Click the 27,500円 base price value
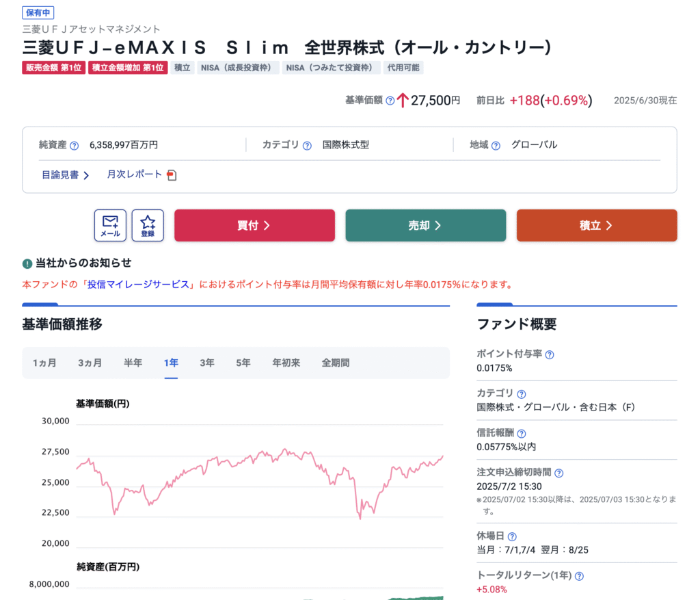Image resolution: width=700 pixels, height=600 pixels. (x=435, y=101)
